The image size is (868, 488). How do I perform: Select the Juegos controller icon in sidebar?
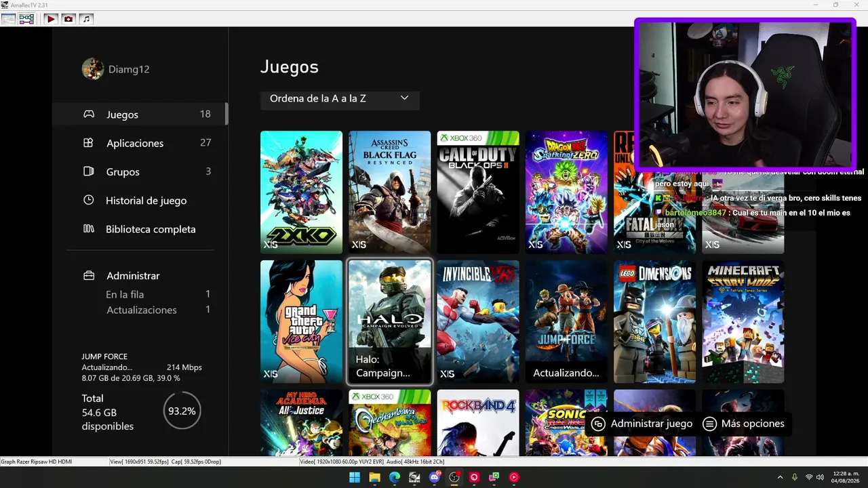[x=89, y=114]
